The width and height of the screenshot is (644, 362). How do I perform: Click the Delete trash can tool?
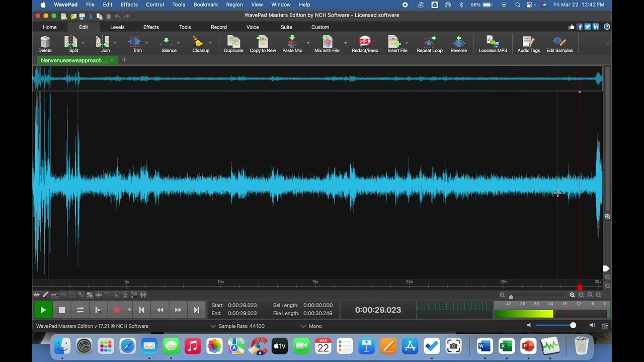[x=45, y=44]
